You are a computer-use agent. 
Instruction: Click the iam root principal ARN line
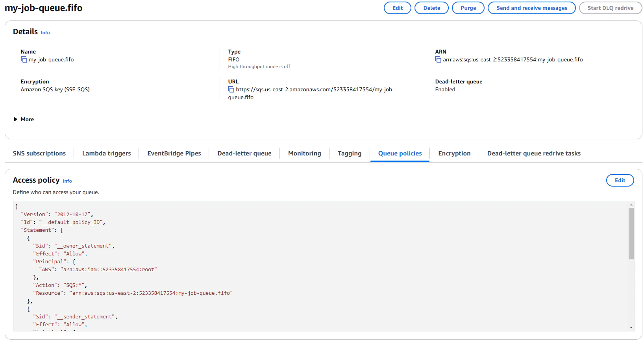pyautogui.click(x=98, y=270)
